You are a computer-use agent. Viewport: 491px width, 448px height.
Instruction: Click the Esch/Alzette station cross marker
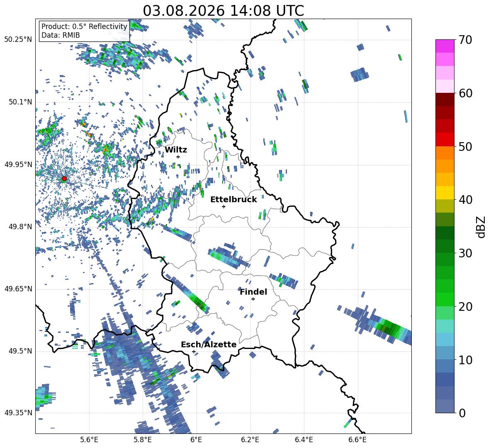click(x=194, y=351)
